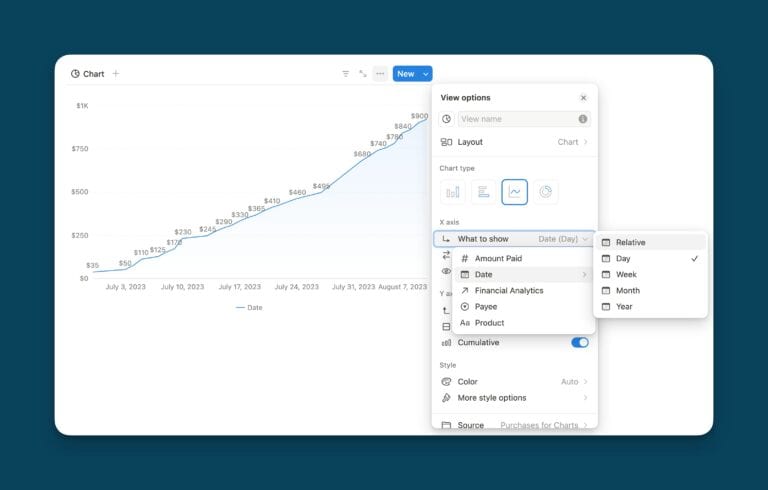The width and height of the screenshot is (768, 490).
Task: Toggle the Cumulative switch off
Action: [579, 342]
